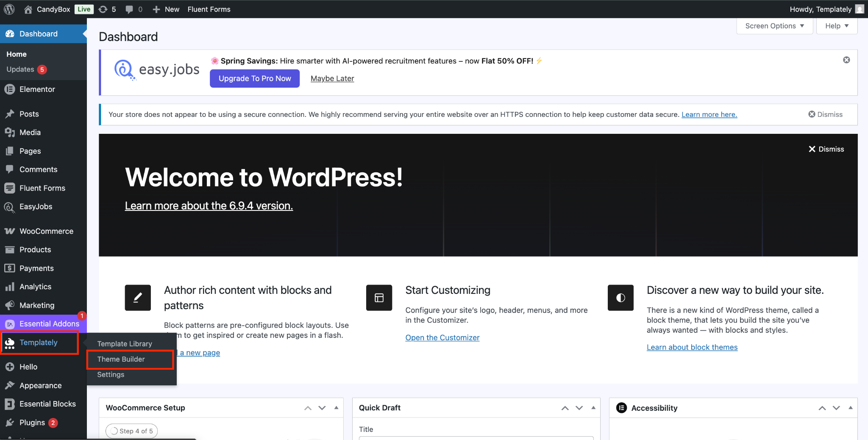This screenshot has height=440, width=868.
Task: Dismiss the HTTPS secure connection notice
Action: tap(826, 114)
